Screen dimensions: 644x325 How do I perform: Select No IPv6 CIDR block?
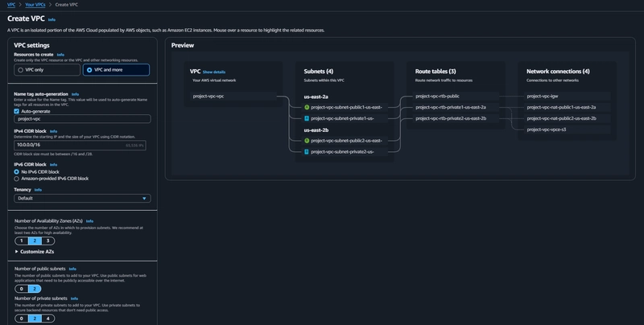click(x=16, y=172)
